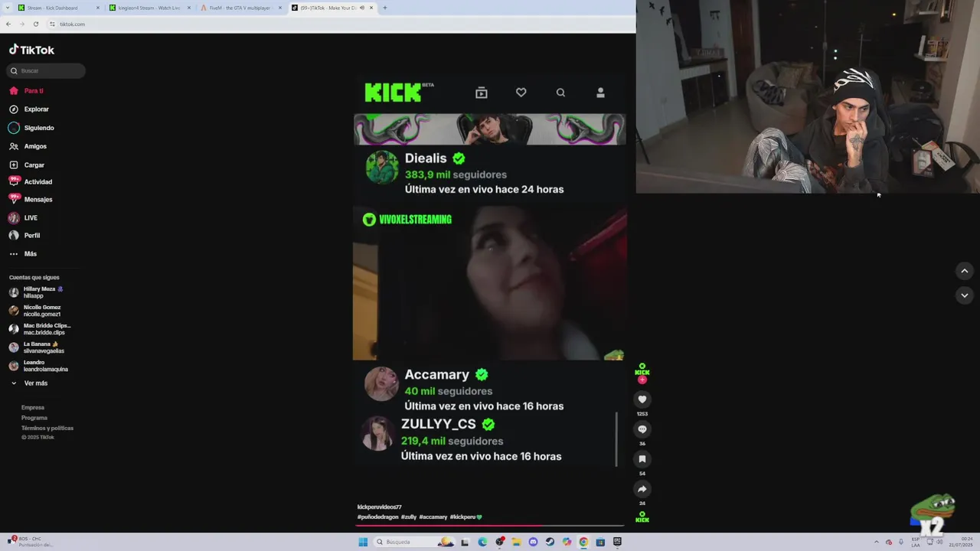Like the video with heart icon

tap(642, 399)
